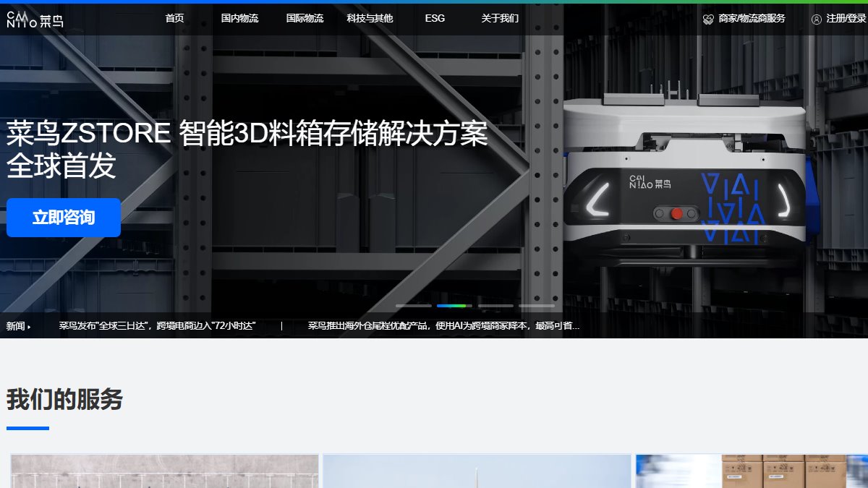Open the 科技与其他 menu

(370, 19)
